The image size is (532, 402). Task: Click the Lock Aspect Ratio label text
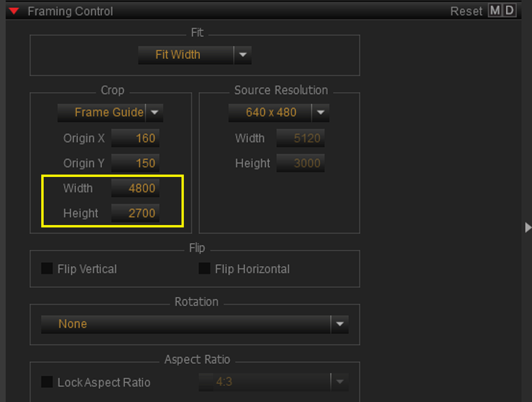104,382
